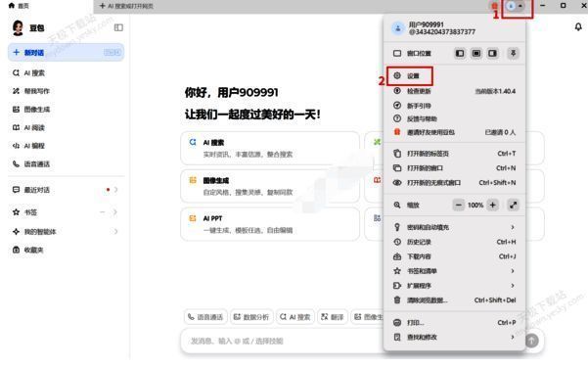
Task: Select 清除浏览数据 in the menu
Action: click(x=454, y=300)
